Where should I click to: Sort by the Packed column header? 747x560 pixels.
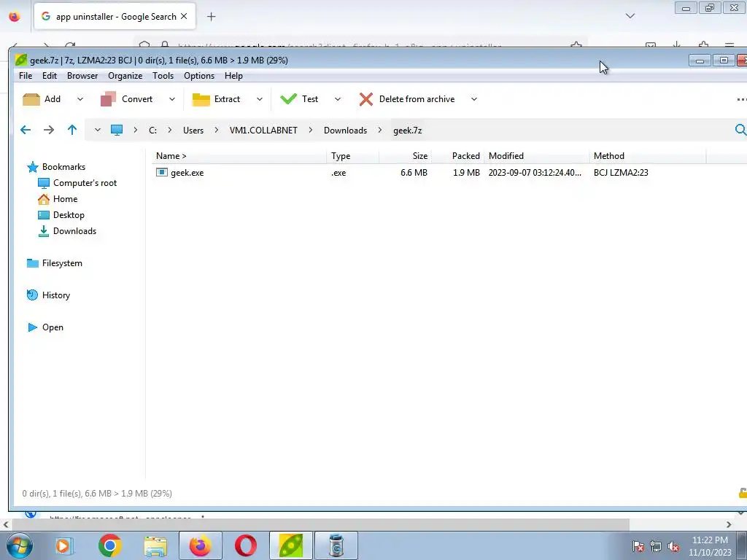coord(458,156)
